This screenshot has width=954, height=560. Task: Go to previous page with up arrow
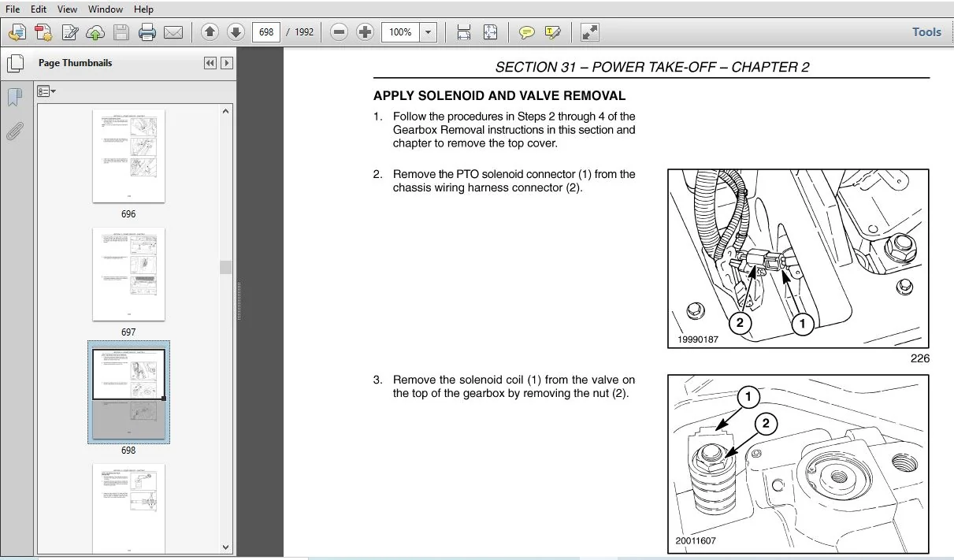tap(209, 32)
